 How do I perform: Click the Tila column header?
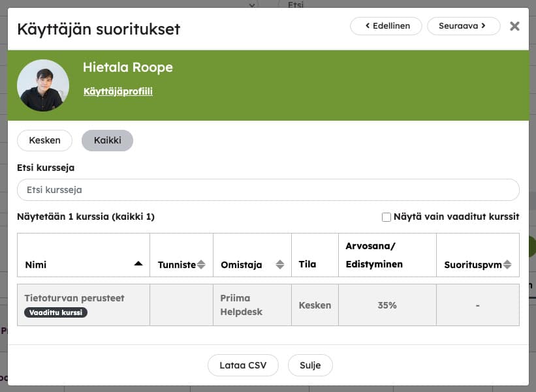click(315, 255)
